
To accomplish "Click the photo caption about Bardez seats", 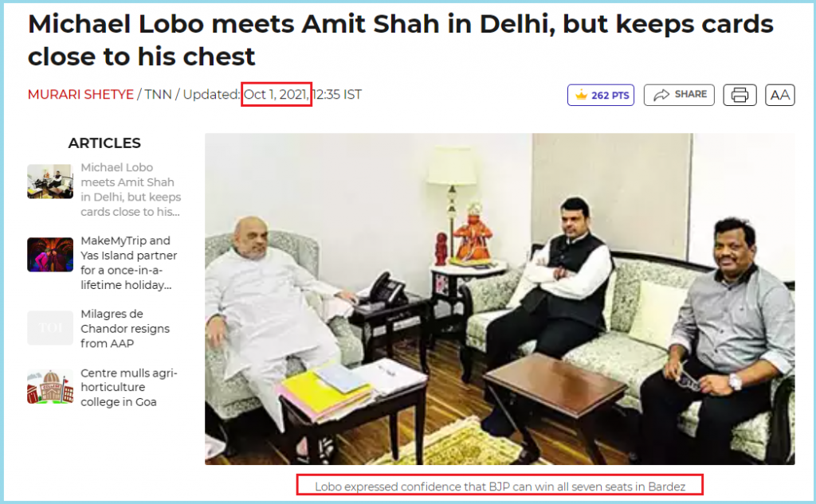I will [500, 486].
